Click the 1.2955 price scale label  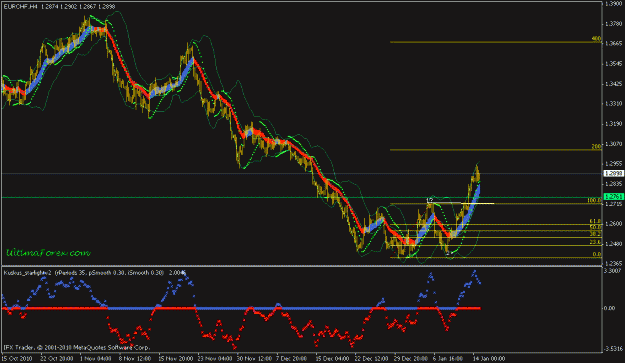(613, 163)
